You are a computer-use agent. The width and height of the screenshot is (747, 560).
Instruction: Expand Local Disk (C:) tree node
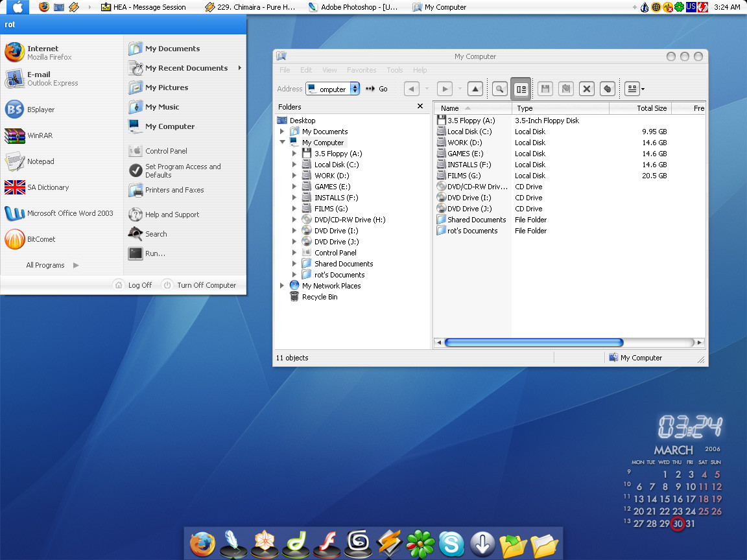294,164
